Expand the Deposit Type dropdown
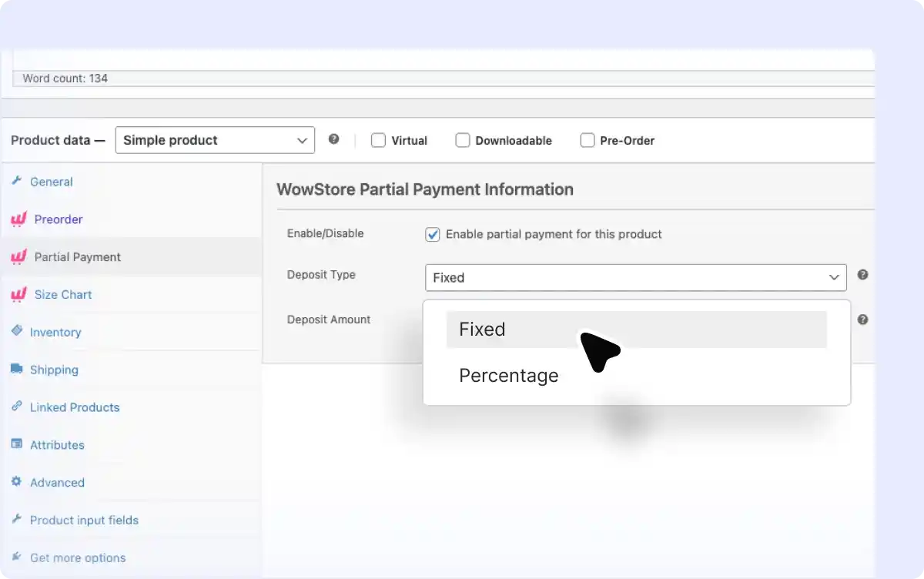Viewport: 924px width, 579px height. pyautogui.click(x=635, y=277)
